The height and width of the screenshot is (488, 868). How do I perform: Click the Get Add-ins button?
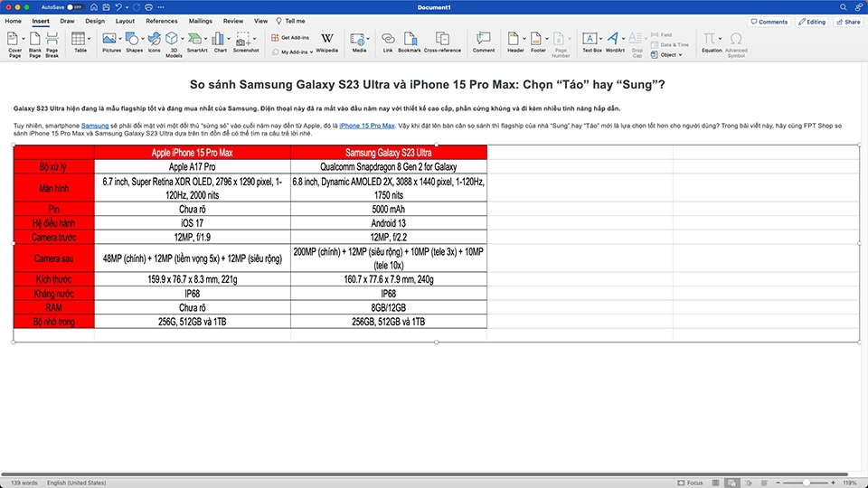point(290,38)
